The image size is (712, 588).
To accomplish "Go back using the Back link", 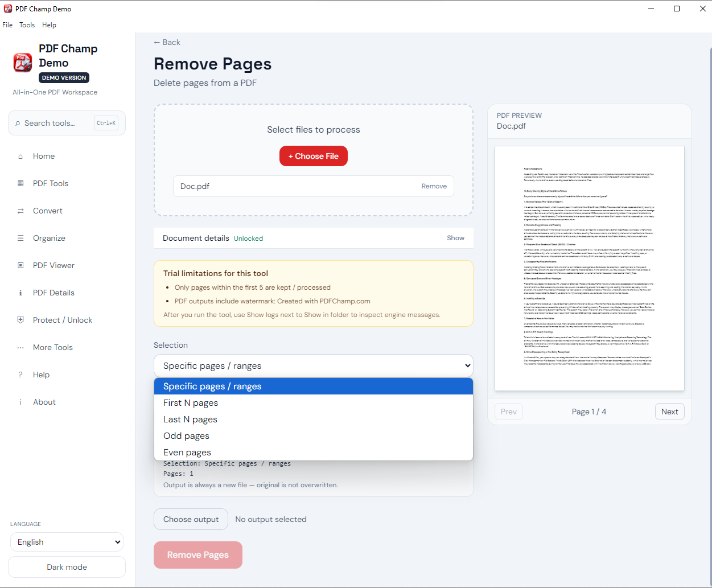I will [x=167, y=43].
